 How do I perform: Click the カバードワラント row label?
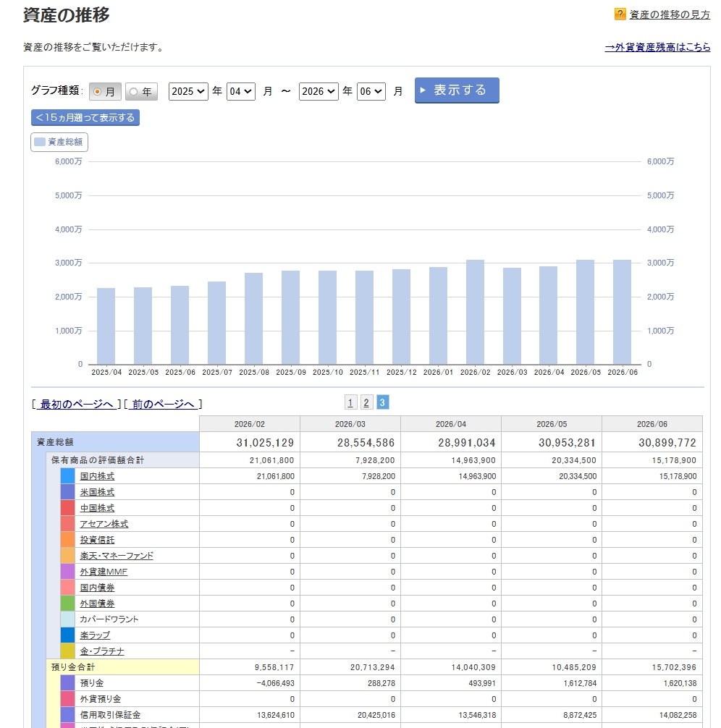coord(109,619)
